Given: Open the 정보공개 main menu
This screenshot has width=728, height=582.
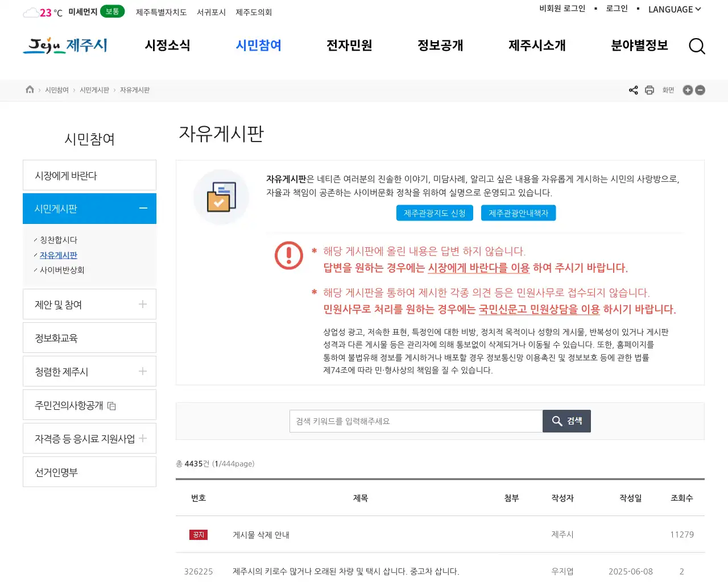Looking at the screenshot, I should [x=440, y=45].
